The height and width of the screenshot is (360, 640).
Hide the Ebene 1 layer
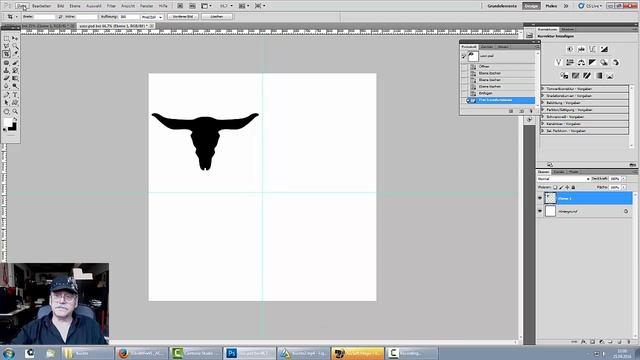tap(540, 198)
